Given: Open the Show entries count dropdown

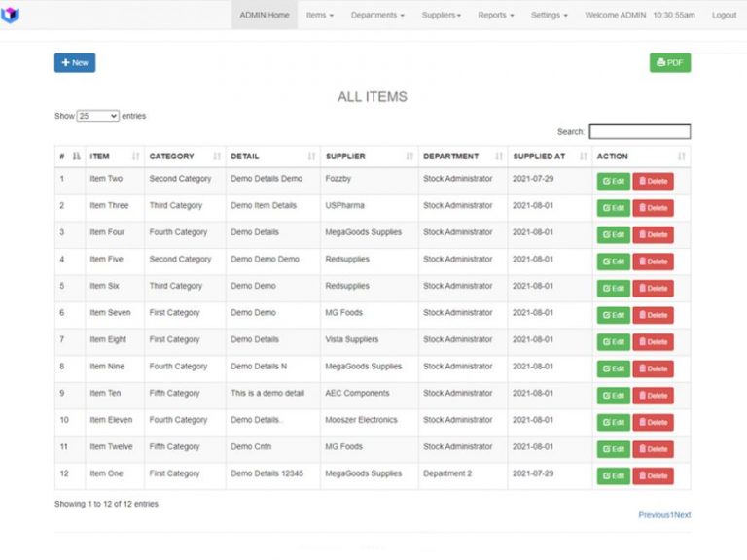Looking at the screenshot, I should [97, 116].
